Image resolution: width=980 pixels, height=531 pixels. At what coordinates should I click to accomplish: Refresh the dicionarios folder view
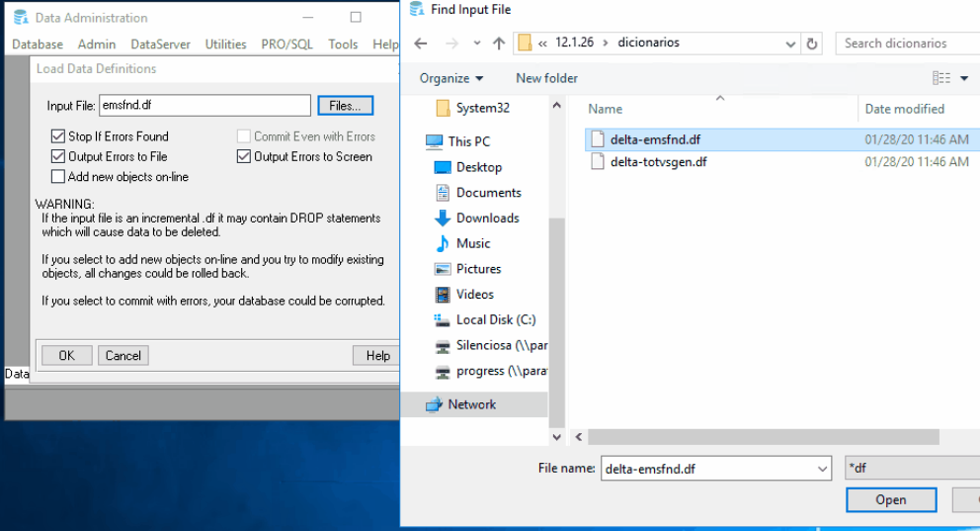pyautogui.click(x=812, y=44)
